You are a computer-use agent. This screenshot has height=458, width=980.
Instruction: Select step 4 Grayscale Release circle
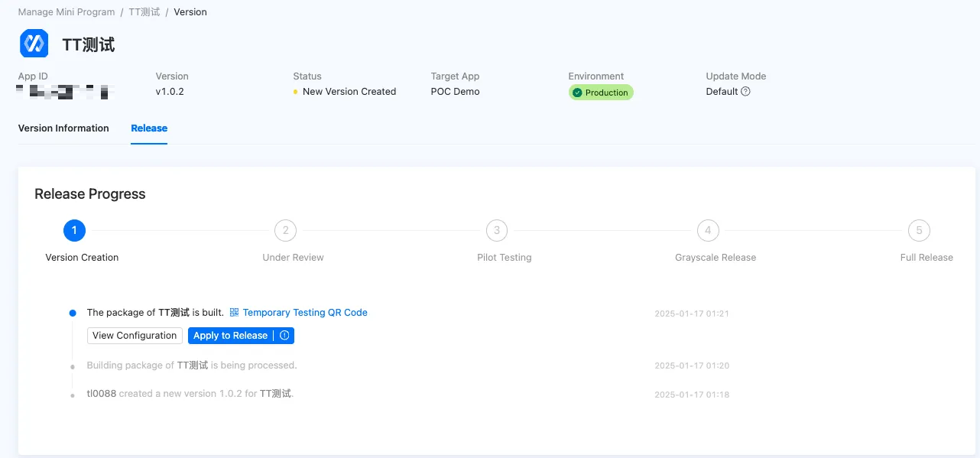point(708,230)
